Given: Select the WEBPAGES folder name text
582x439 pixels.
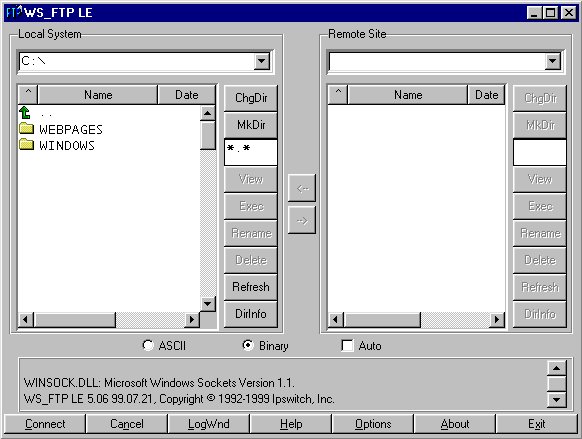Looking at the screenshot, I should click(71, 129).
